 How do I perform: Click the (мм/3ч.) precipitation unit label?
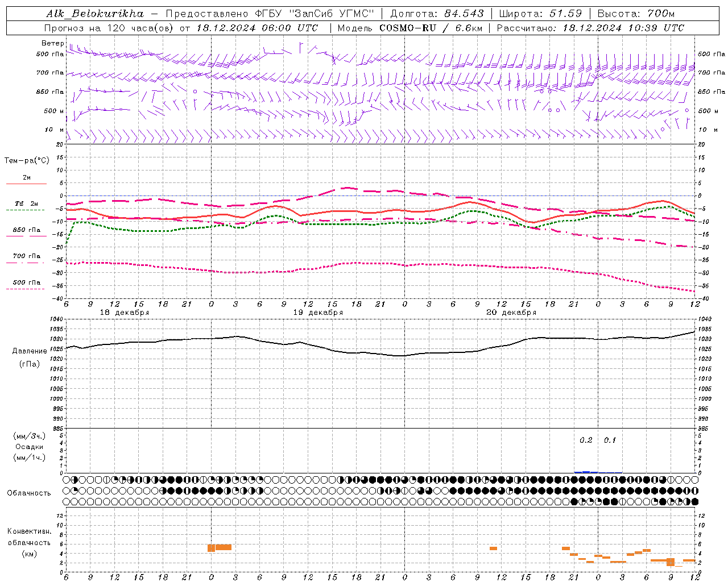[30, 436]
